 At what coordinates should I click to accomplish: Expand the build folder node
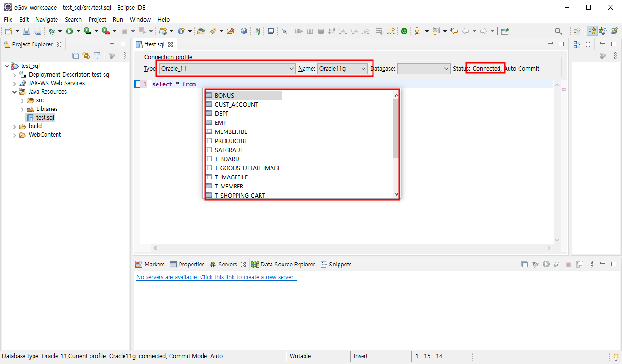pos(14,126)
